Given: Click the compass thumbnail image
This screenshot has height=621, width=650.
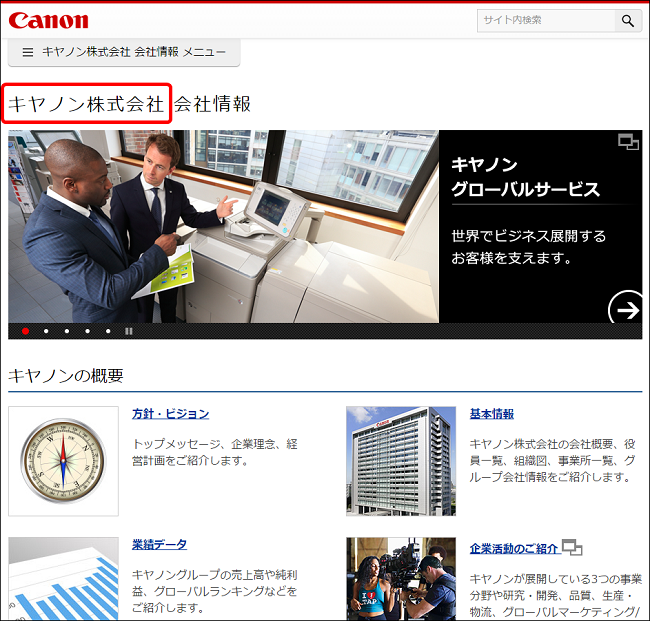Looking at the screenshot, I should [63, 461].
